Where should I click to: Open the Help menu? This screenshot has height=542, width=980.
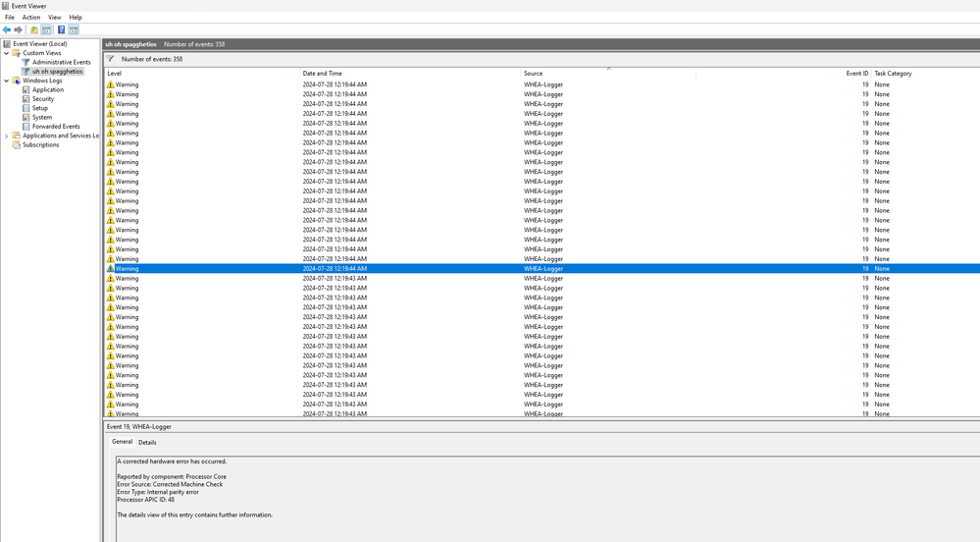coord(76,18)
